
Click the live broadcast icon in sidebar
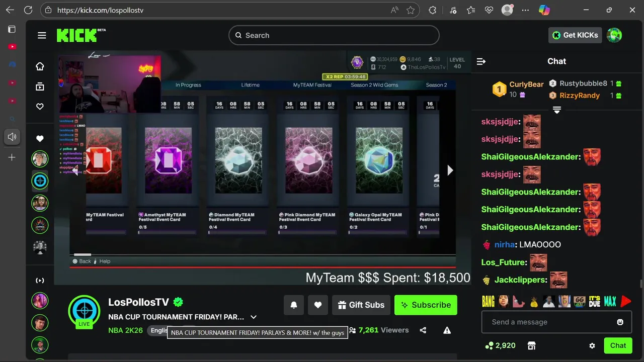click(x=40, y=281)
